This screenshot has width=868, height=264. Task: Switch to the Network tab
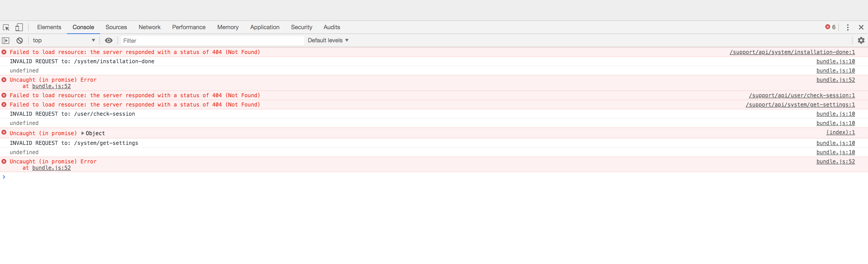[x=150, y=27]
